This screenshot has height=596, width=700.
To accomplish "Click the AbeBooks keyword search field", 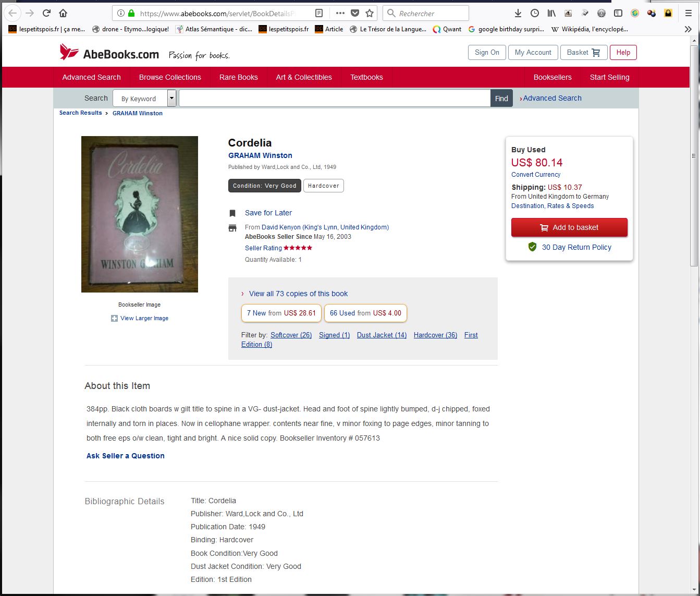I will click(x=335, y=98).
